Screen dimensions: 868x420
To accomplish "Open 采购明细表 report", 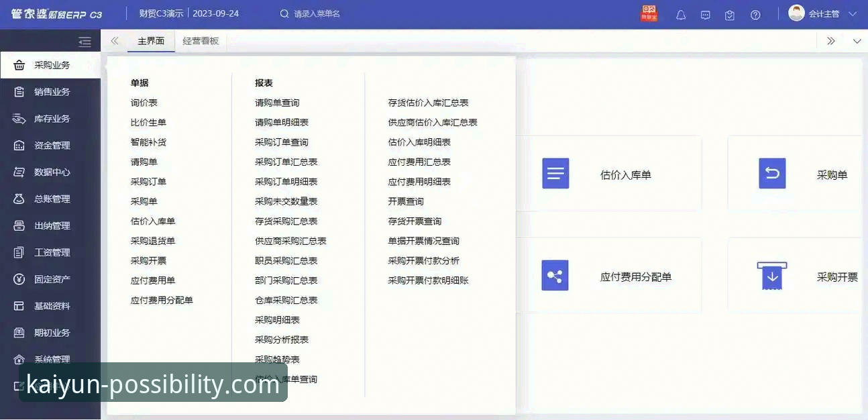I will [277, 320].
